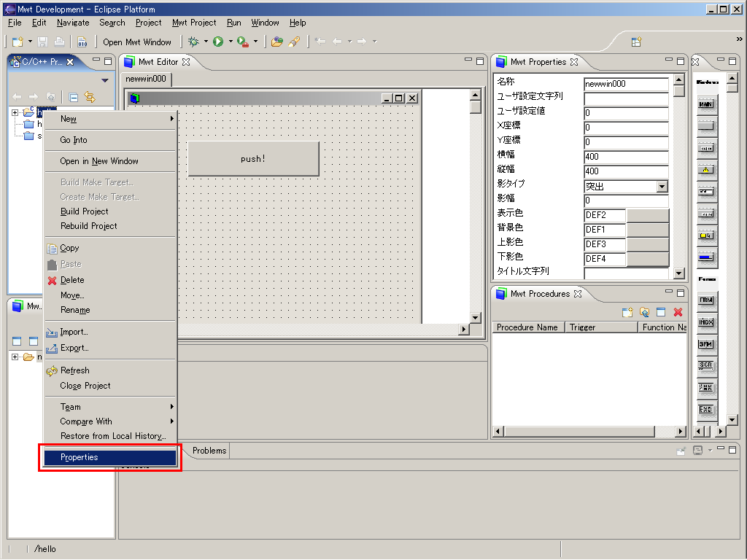The height and width of the screenshot is (560, 747).
Task: Click the X座標 value field
Action: (626, 128)
